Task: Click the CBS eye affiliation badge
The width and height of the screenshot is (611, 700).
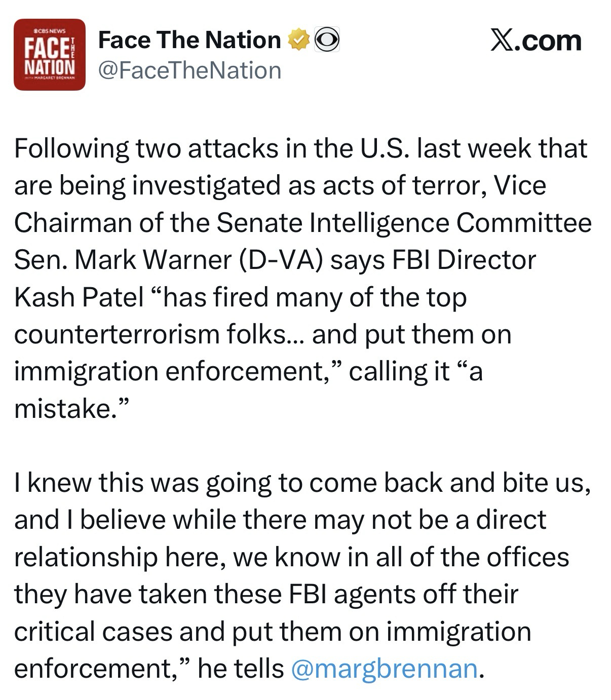Action: click(x=327, y=40)
